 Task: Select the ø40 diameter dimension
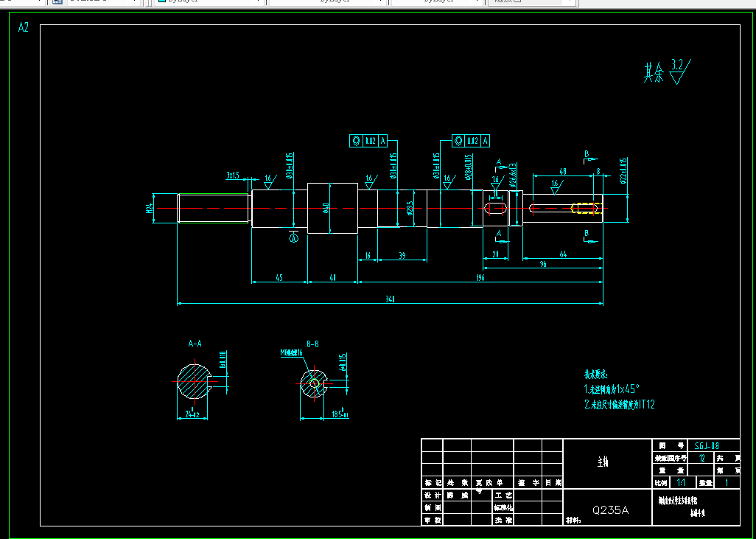click(x=326, y=208)
